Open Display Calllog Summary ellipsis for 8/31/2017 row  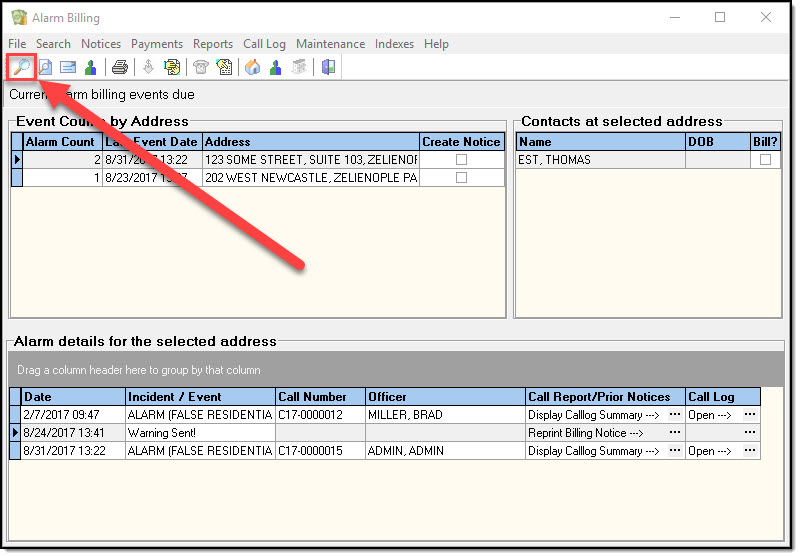[675, 451]
